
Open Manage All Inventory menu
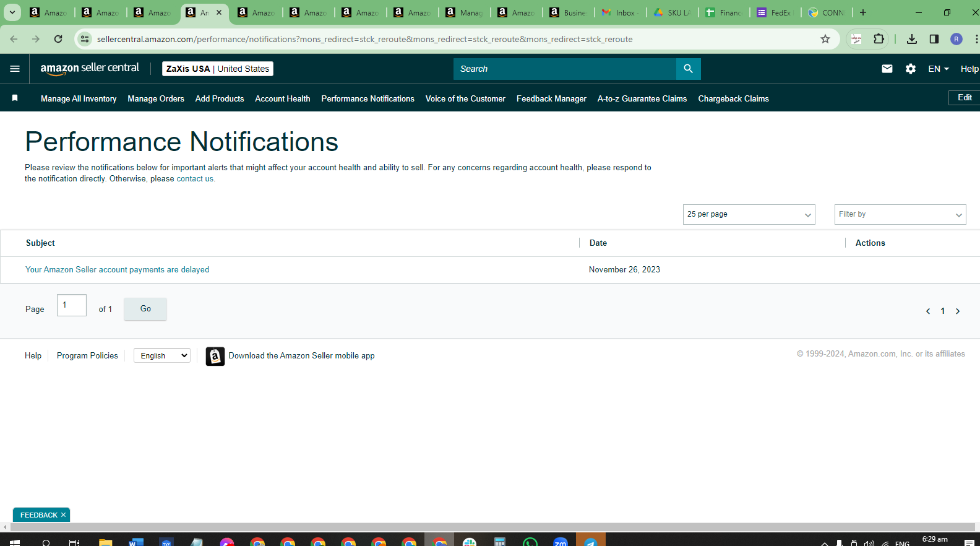coord(79,98)
